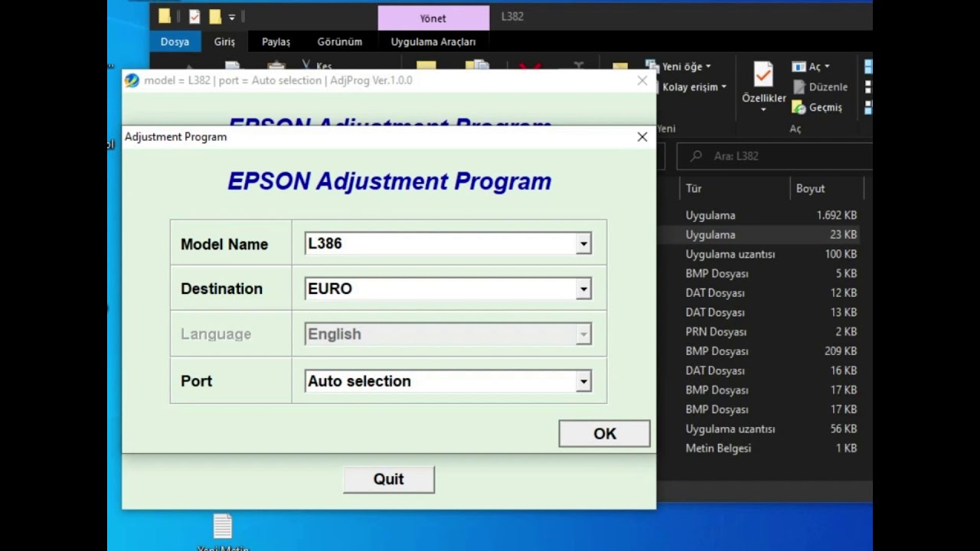Switch to the Paylaş ribbon tab
The image size is (980, 551).
point(276,42)
